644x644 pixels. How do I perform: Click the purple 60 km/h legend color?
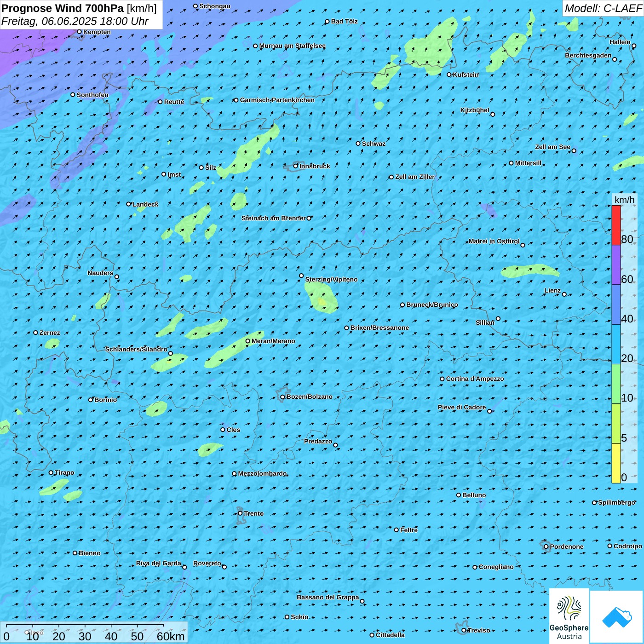[616, 265]
